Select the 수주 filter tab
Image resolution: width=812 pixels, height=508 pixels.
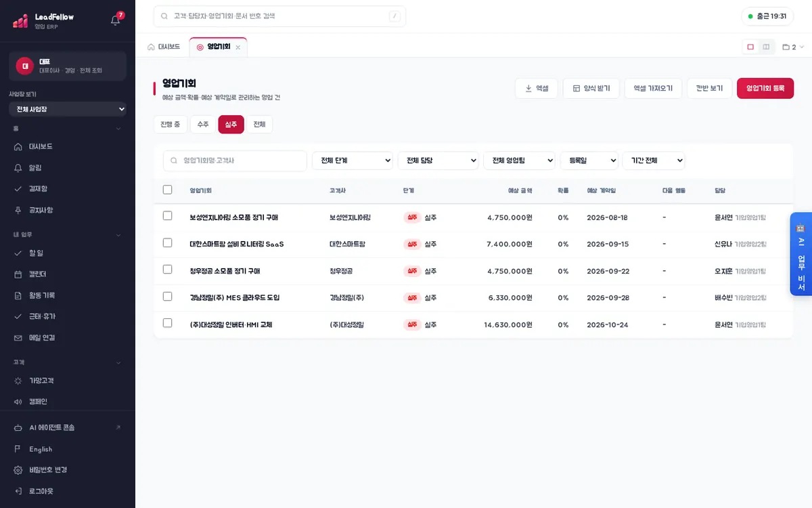[x=203, y=125]
